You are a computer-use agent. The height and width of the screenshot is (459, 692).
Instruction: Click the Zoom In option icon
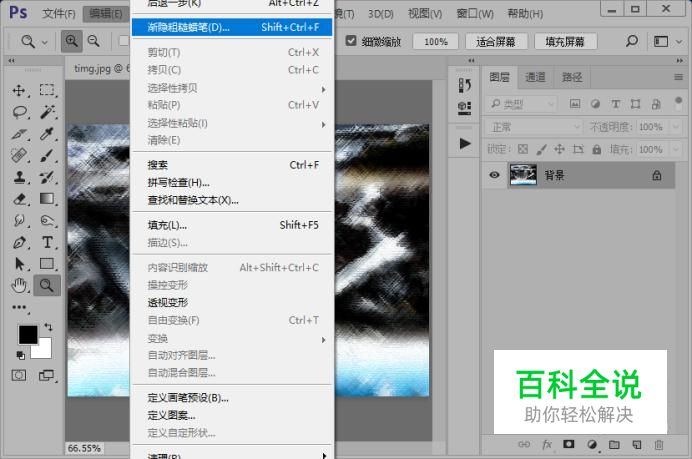coord(71,41)
